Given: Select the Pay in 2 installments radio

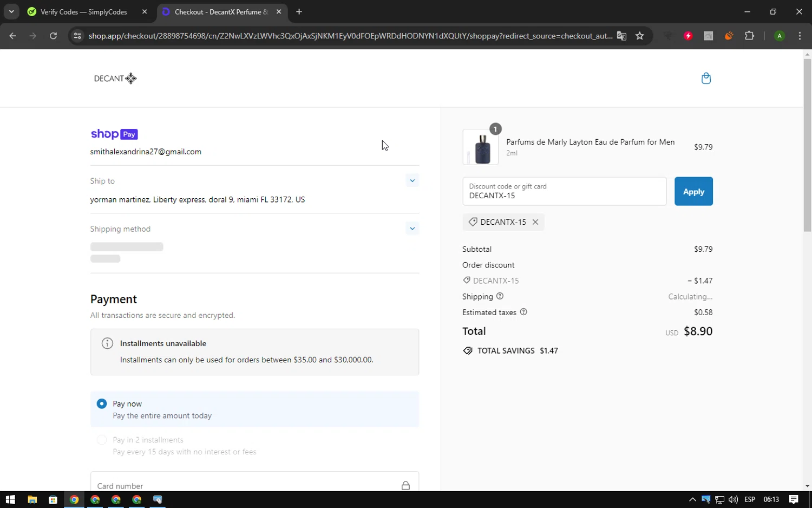Looking at the screenshot, I should click(x=102, y=440).
